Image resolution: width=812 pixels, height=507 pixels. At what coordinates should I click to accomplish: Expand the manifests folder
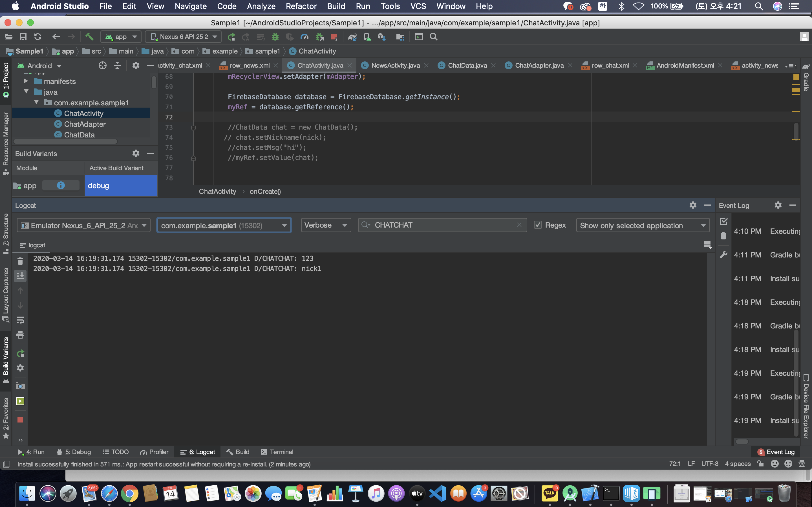pyautogui.click(x=26, y=81)
